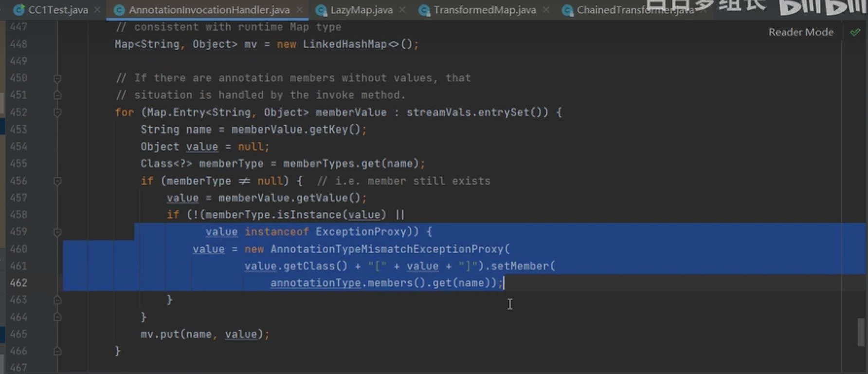Fold the if block at line 456

[x=57, y=181]
